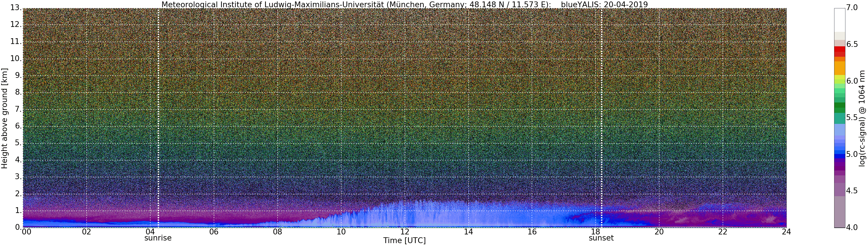Viewport: 868px width, 246px height.
Task: Click the plot title mentioning blueYALIS 20-04-2019
Action: (x=404, y=4)
